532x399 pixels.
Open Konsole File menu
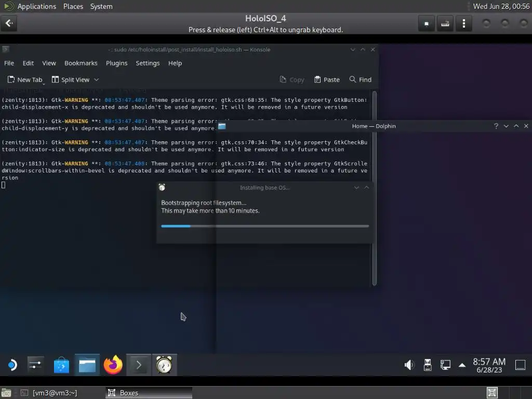pos(9,63)
